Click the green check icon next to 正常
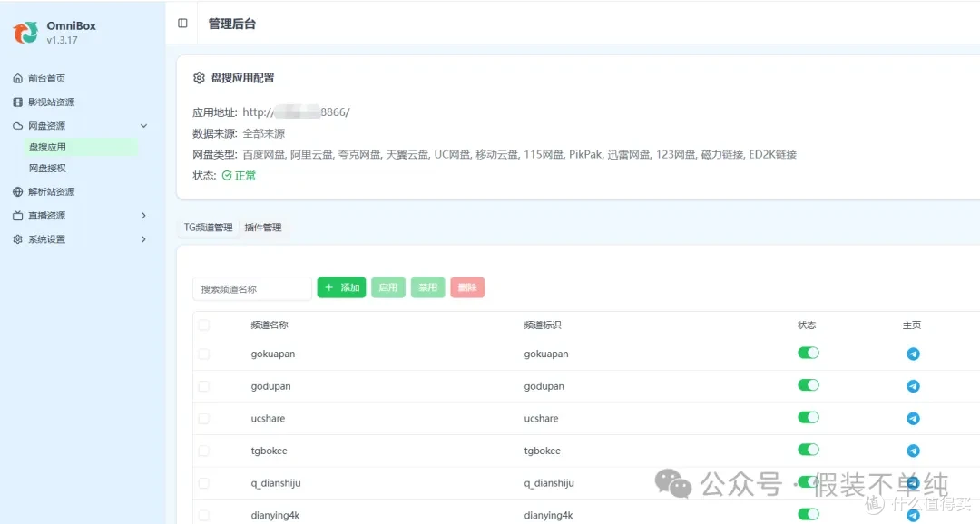The image size is (980, 524). coord(227,176)
